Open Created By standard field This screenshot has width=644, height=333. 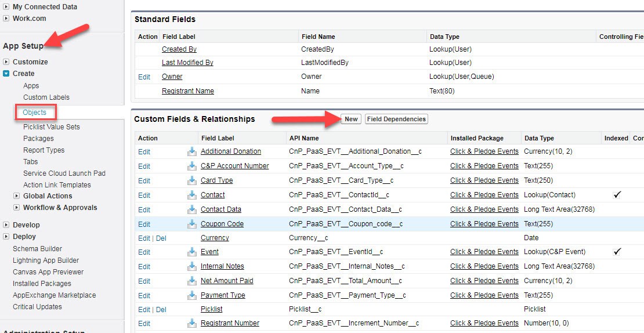tap(179, 49)
